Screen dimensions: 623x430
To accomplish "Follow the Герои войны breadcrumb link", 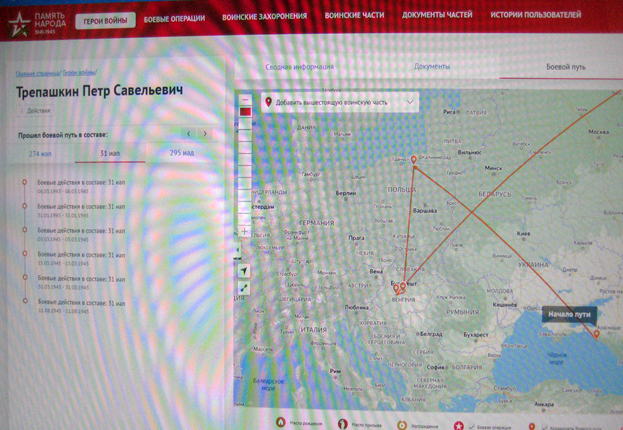I will [79, 73].
